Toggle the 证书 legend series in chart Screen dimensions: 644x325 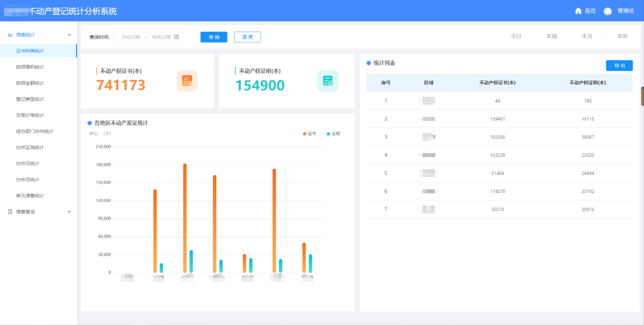[309, 134]
